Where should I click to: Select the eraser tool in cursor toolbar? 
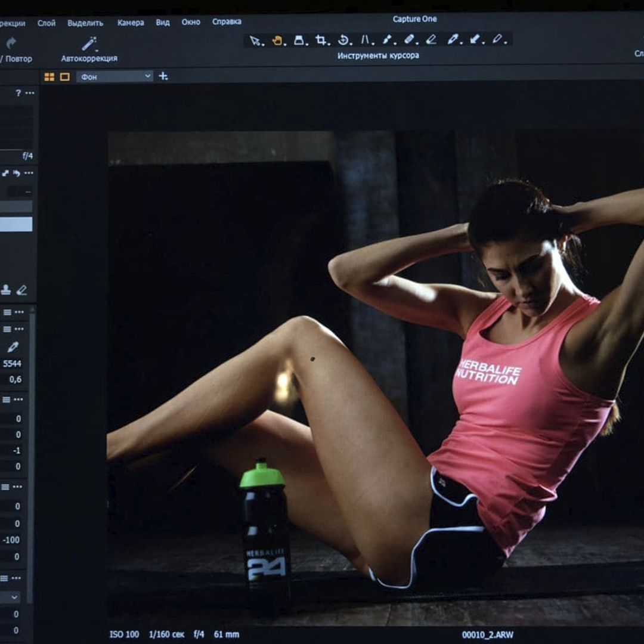[431, 40]
